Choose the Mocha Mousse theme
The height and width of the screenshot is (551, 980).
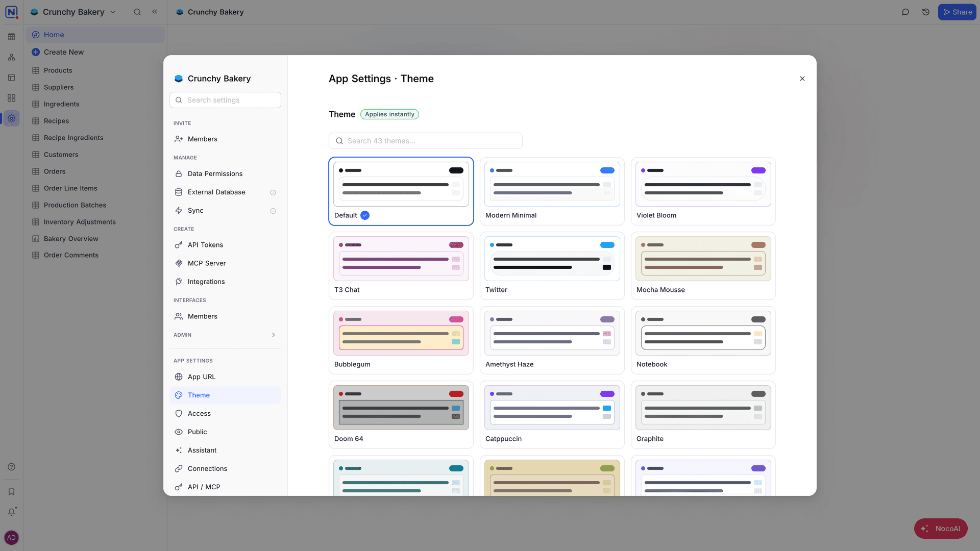point(703,266)
